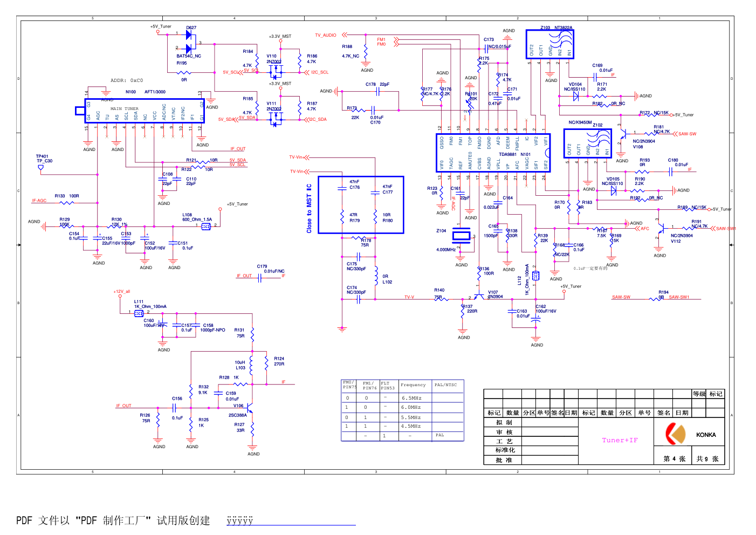Select the +12V_all power label
This screenshot has height=535, width=756.
122,292
